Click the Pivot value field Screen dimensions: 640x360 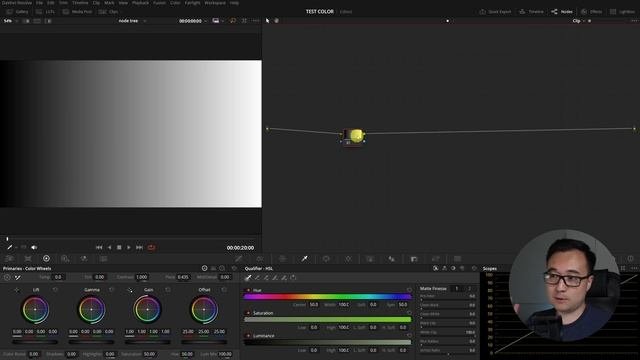pos(183,277)
